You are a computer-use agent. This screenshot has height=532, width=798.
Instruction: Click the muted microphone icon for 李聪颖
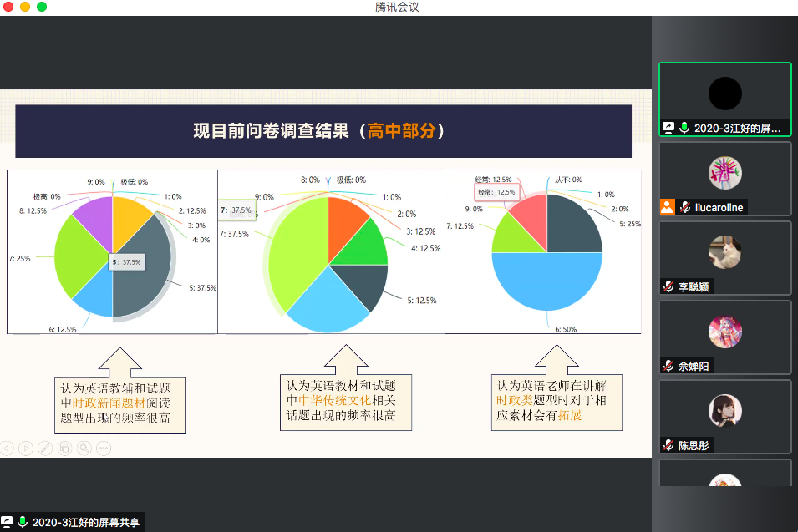[668, 286]
